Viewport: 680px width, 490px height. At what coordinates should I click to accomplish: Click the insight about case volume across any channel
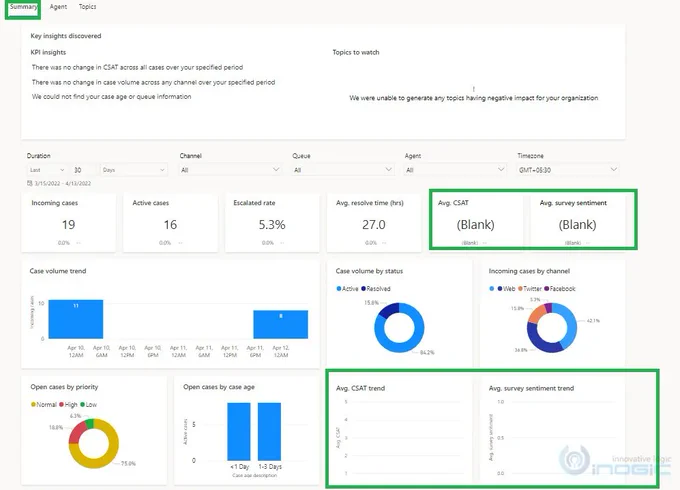(153, 82)
